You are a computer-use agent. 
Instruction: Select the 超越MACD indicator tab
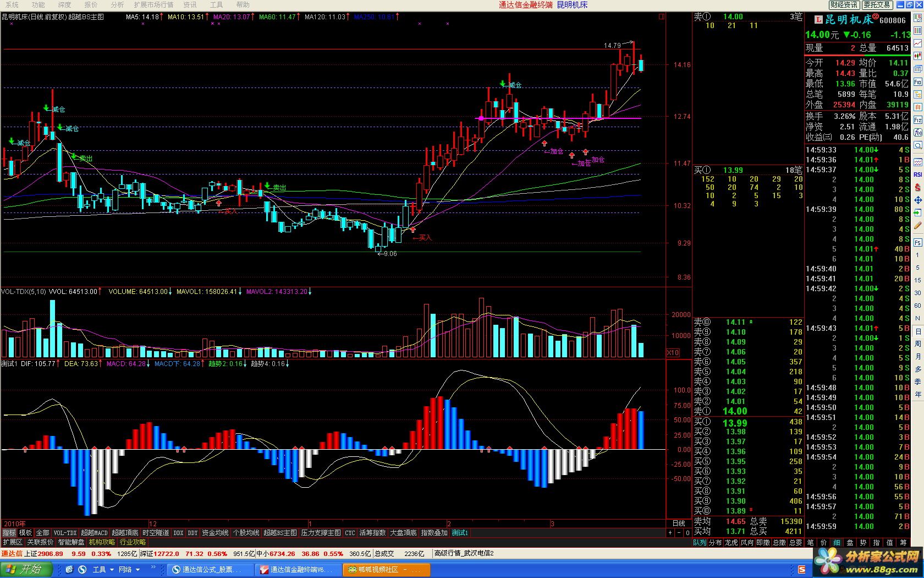pos(95,533)
